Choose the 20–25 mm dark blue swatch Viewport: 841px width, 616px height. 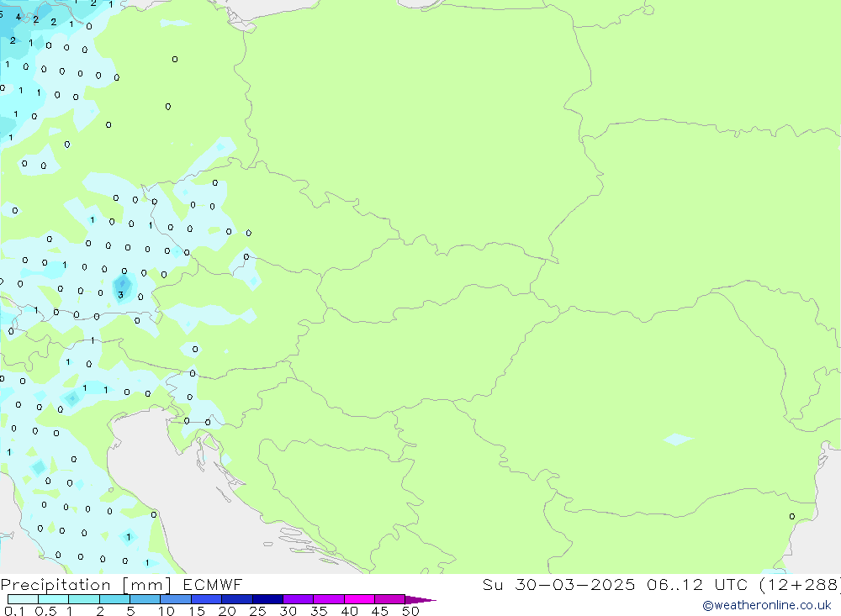[237, 599]
